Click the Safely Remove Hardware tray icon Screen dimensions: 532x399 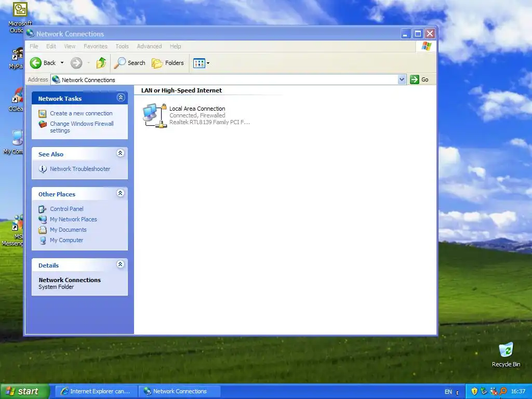point(484,391)
